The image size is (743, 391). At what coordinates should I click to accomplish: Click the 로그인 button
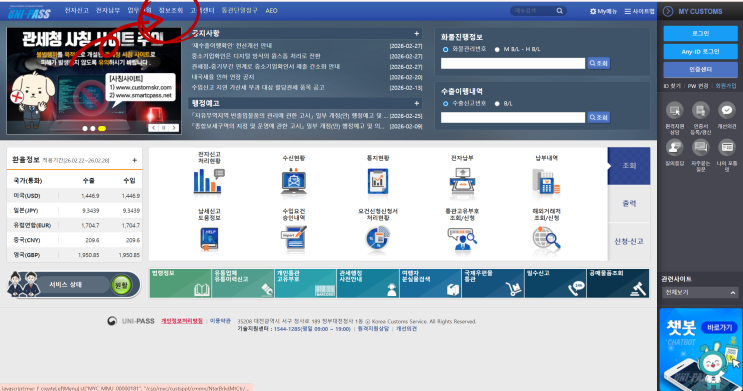[x=700, y=34]
